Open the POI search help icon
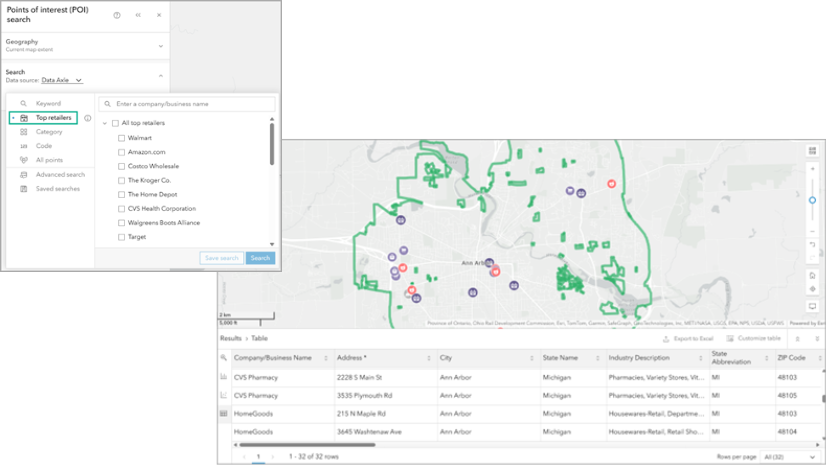 click(x=117, y=15)
